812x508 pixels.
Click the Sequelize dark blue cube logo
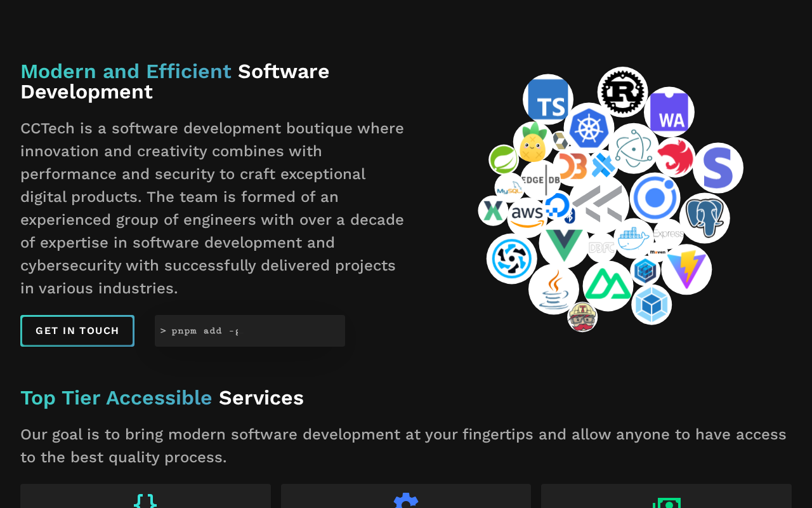point(645,271)
